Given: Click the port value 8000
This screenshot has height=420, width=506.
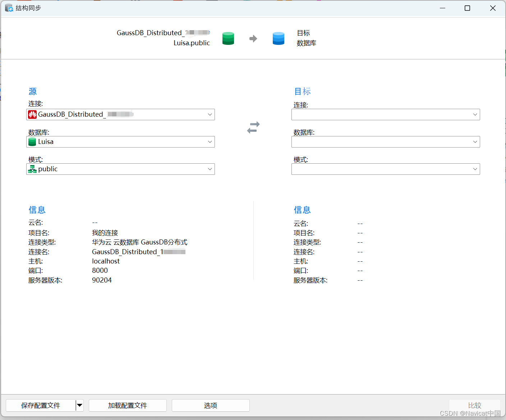Looking at the screenshot, I should point(100,270).
